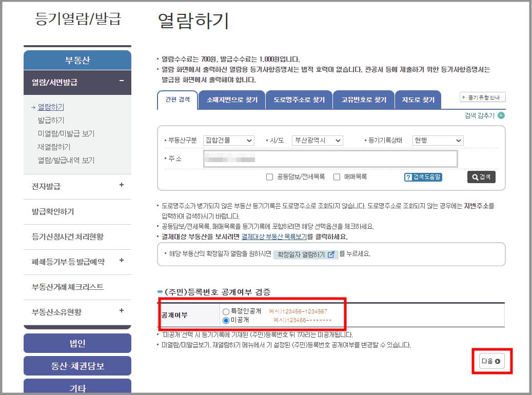
Task: Open the 등기기록상태 dropdown showing 현행
Action: point(438,140)
